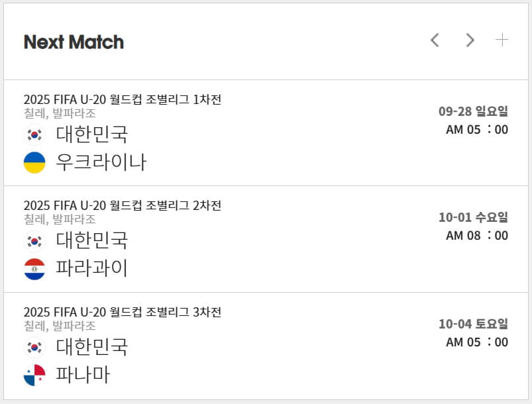
Task: Click the 09-28 일요일 date label
Action: tap(473, 111)
